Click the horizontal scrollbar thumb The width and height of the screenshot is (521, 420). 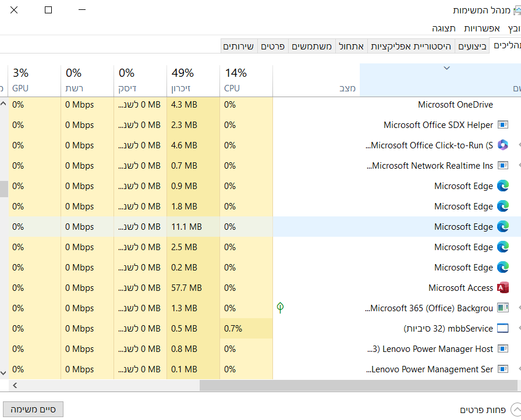tap(358, 385)
